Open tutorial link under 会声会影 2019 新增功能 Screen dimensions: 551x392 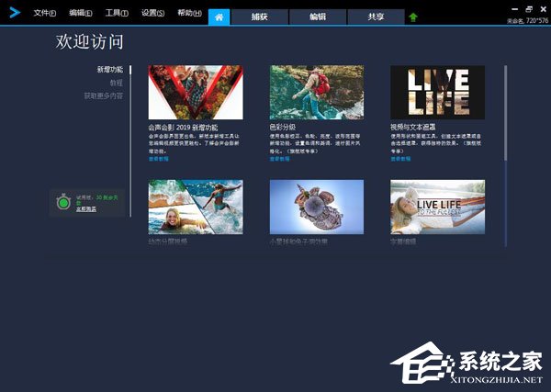point(159,159)
